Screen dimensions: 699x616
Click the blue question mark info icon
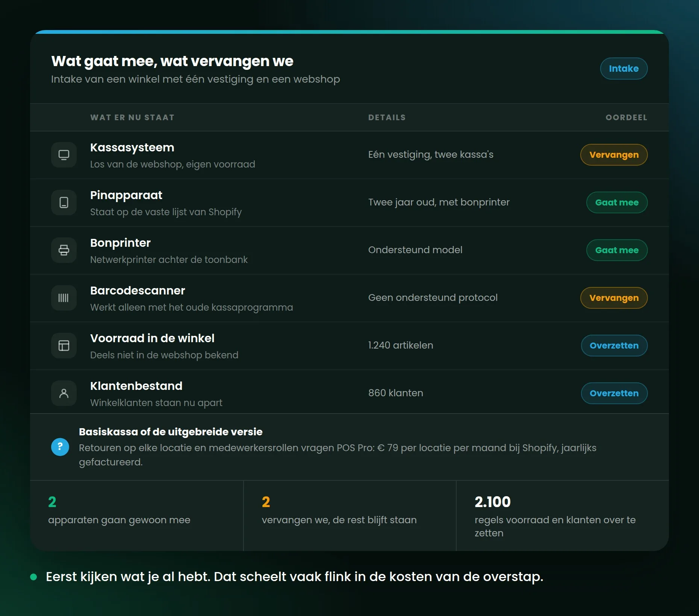(x=60, y=447)
